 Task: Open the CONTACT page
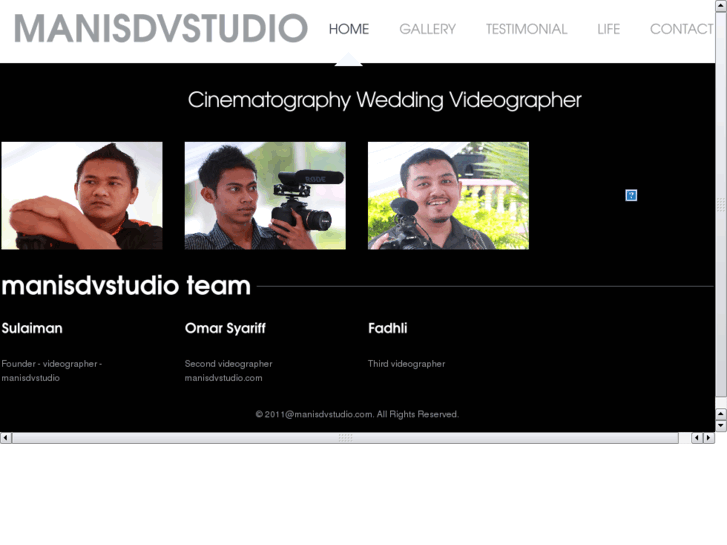pyautogui.click(x=682, y=29)
